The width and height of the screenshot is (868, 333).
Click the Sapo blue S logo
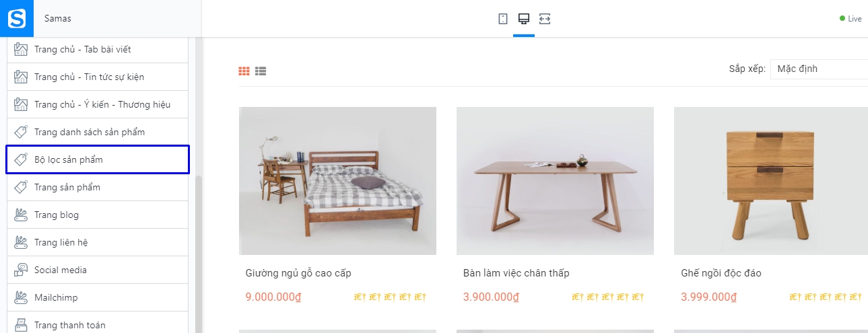click(x=16, y=18)
